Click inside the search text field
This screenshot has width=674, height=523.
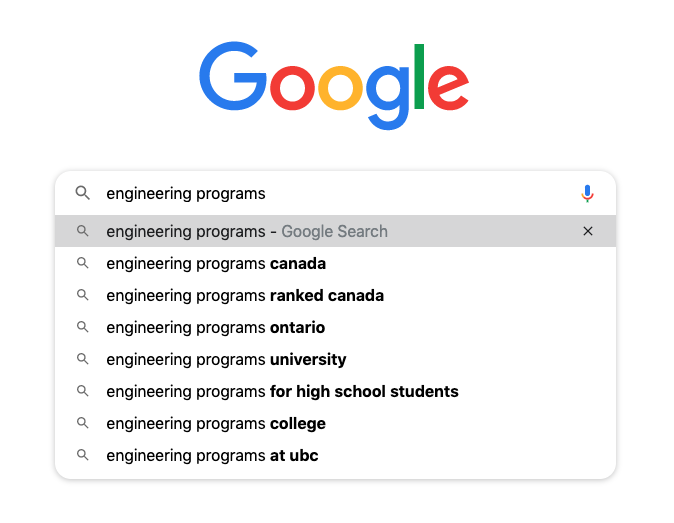coord(335,193)
